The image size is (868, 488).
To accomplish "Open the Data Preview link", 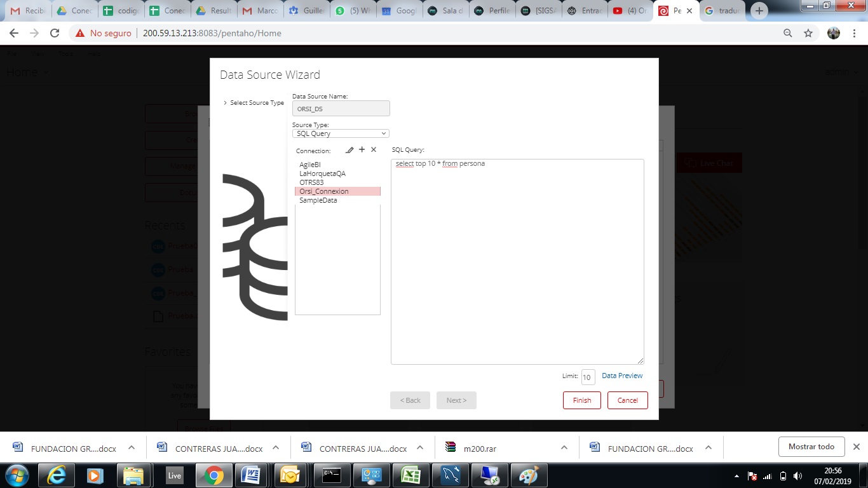I will (x=622, y=376).
